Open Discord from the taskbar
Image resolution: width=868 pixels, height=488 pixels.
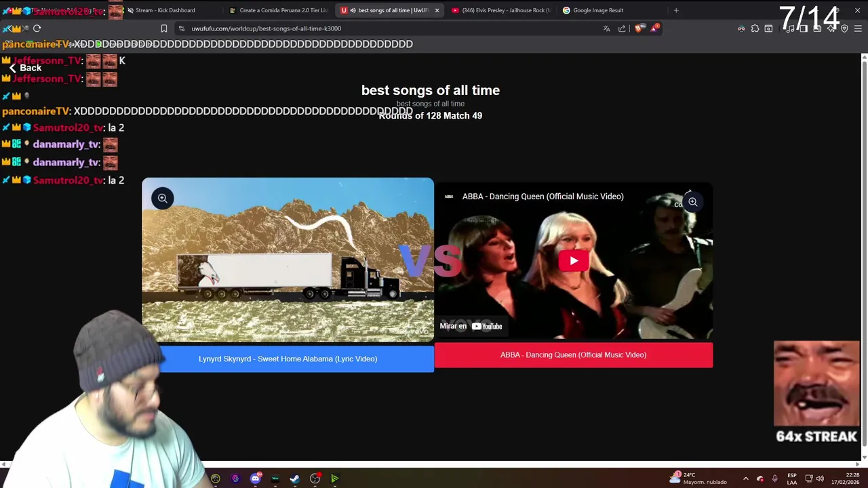pos(255,479)
